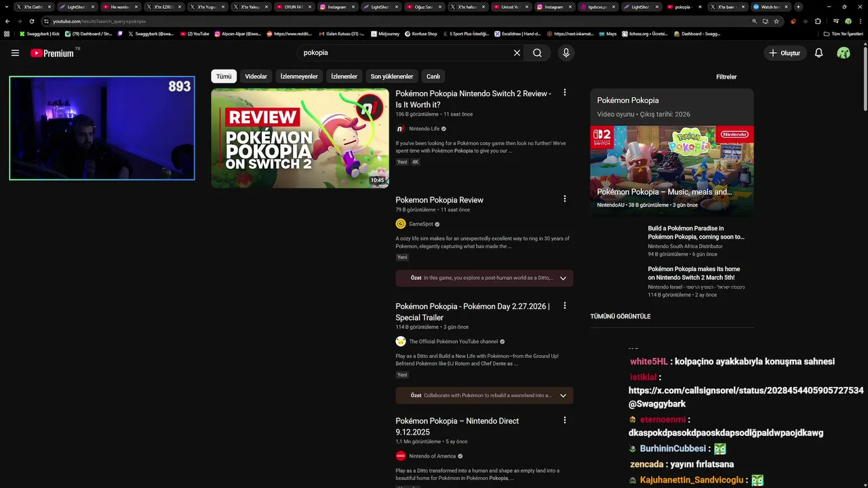
Task: Click the x.com callsignsorel link in chat
Action: [746, 390]
